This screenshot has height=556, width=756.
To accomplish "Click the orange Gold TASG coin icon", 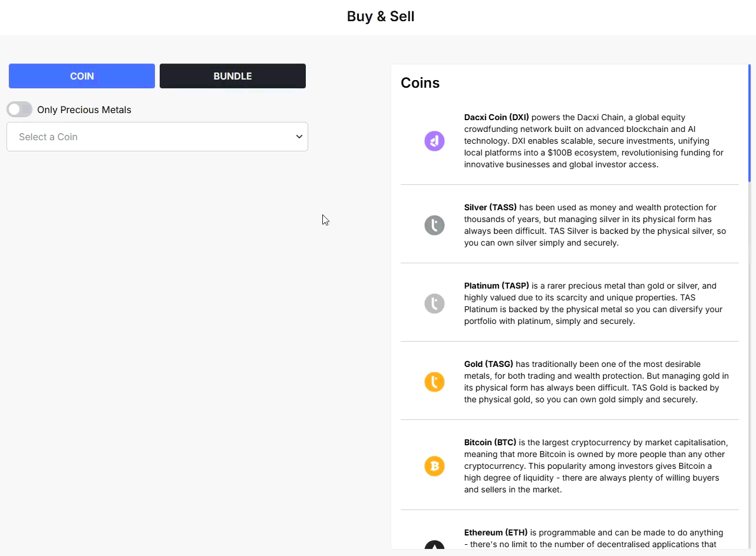I will pos(434,382).
